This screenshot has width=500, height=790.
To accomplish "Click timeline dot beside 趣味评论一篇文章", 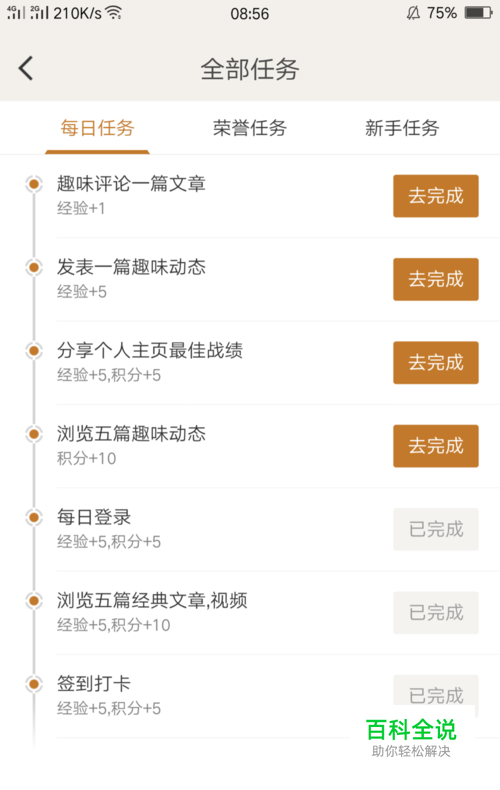I will 34,184.
